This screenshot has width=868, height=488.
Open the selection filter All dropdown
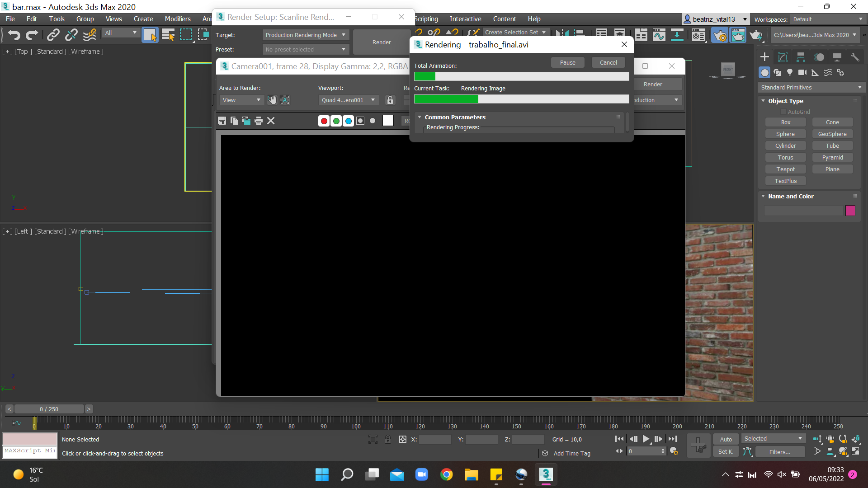pyautogui.click(x=121, y=33)
